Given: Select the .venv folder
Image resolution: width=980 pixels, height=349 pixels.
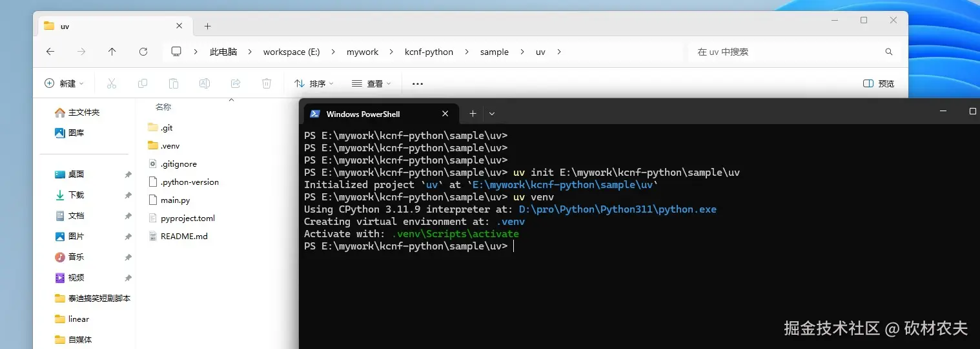Looking at the screenshot, I should [163, 145].
